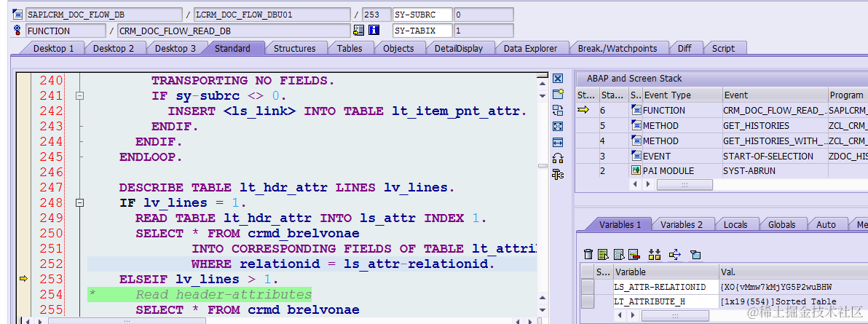Click the gear icon beside the FUNCTION field

(x=17, y=31)
